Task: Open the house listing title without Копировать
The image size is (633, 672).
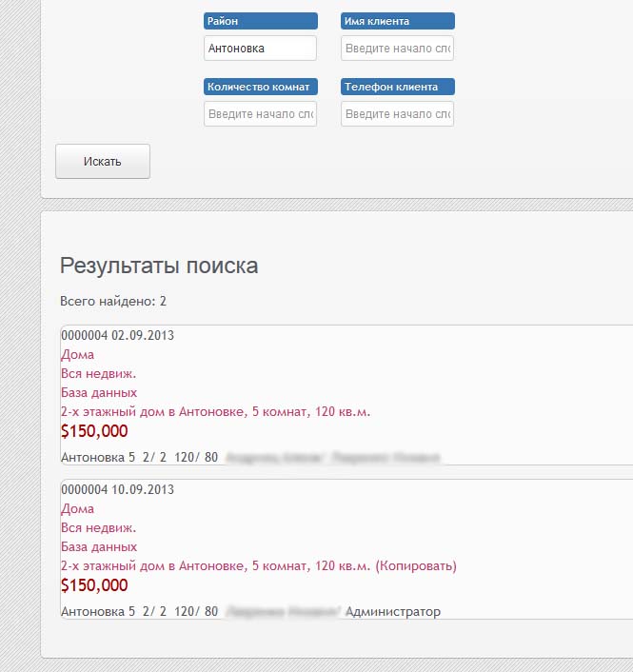Action: pyautogui.click(x=215, y=412)
